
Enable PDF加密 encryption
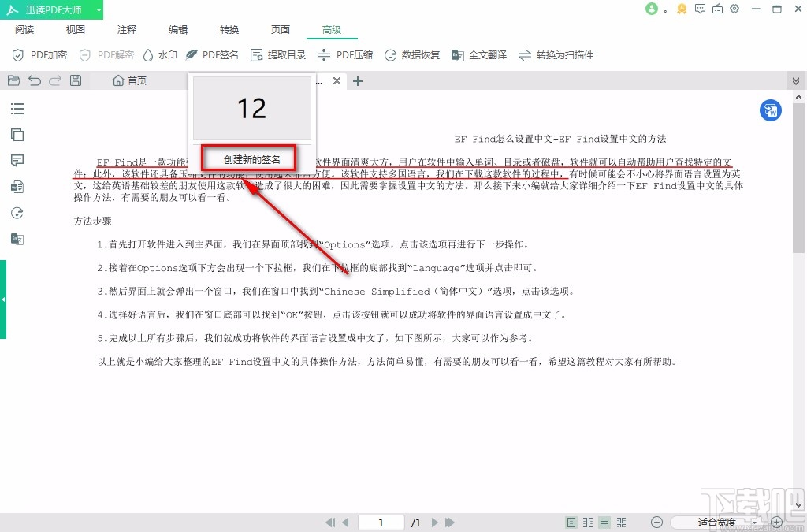[x=37, y=54]
